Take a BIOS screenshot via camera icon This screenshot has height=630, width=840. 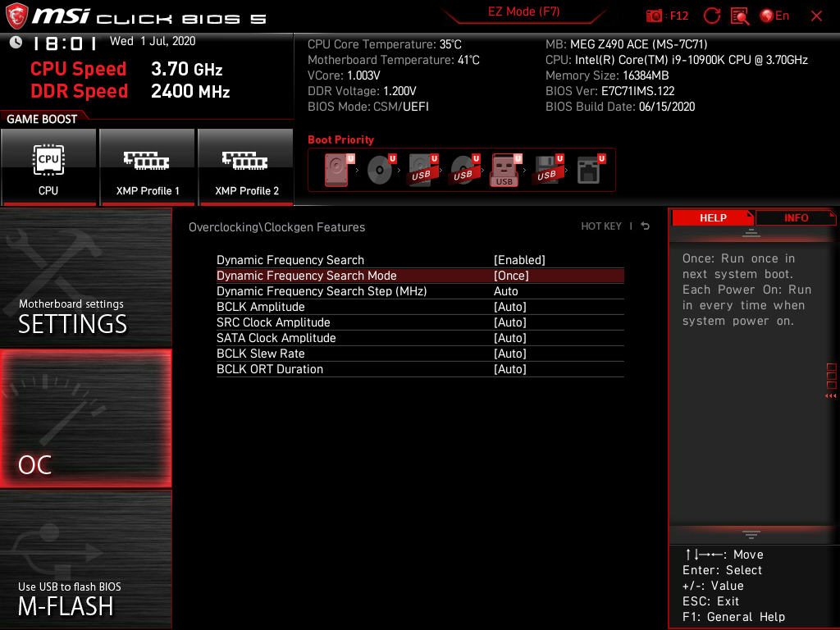(654, 16)
